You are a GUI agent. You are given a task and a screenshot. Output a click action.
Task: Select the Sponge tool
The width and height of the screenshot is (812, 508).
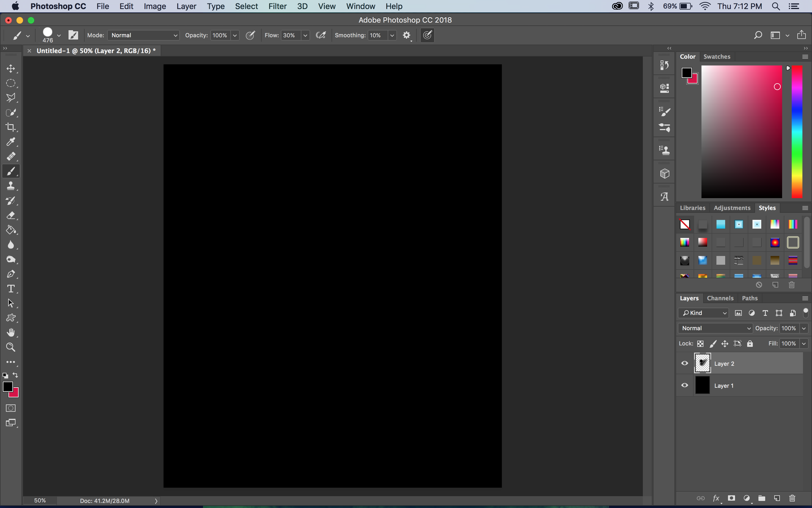click(11, 259)
